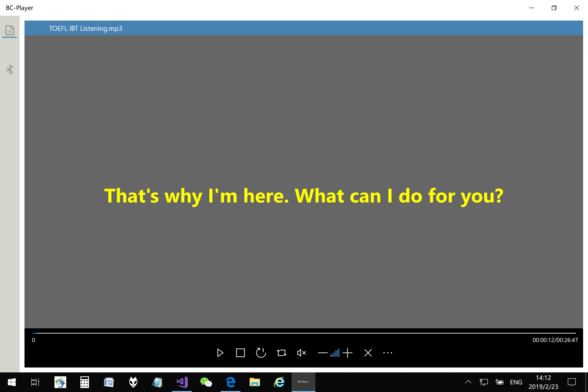This screenshot has width=588, height=392.
Task: Show hidden system tray icons chevron
Action: tap(468, 382)
